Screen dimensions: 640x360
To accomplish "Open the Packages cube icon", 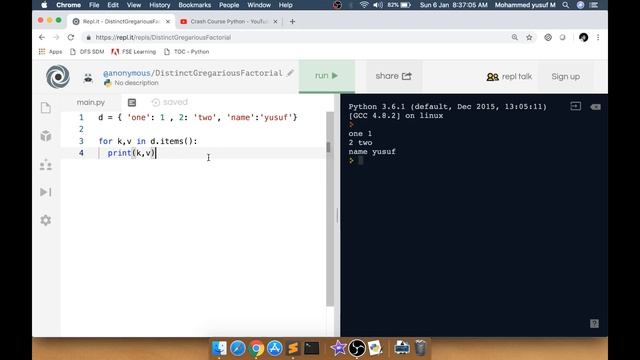I will point(46,136).
